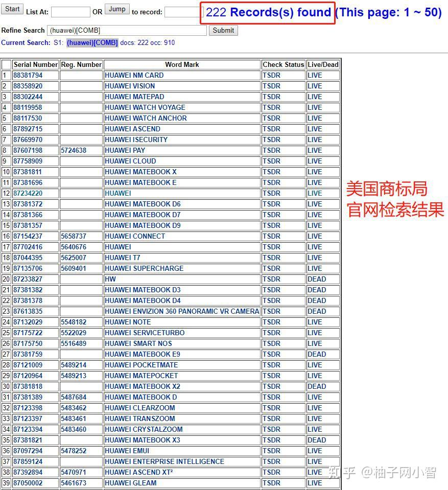Check TSDR status for HUAWEI PAY
Screen dimensions: 448x490
(x=271, y=150)
